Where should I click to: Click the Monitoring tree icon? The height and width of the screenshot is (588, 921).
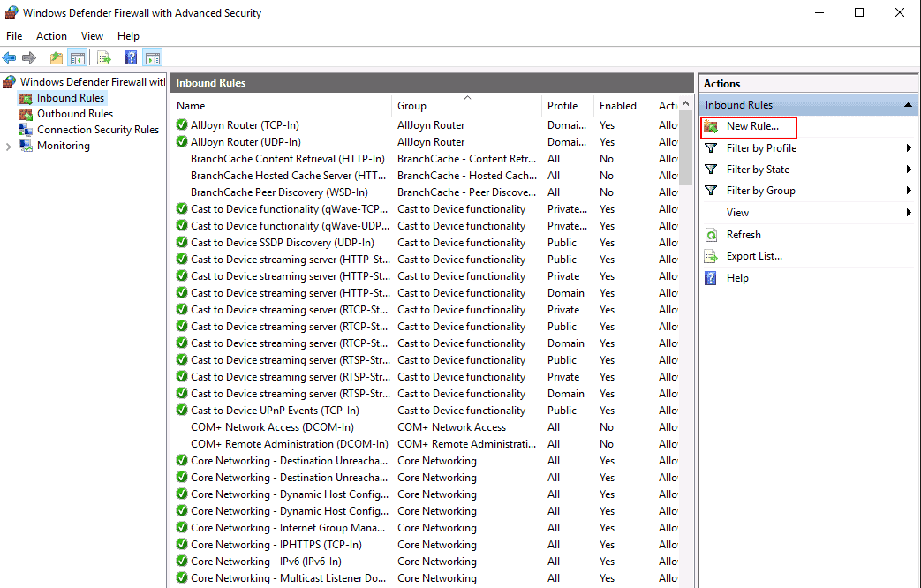pos(26,146)
